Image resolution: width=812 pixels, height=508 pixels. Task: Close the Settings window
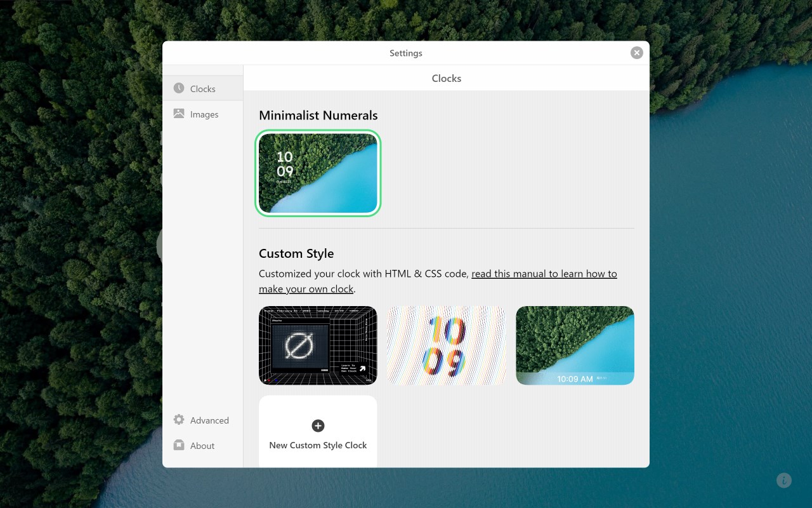tap(637, 53)
